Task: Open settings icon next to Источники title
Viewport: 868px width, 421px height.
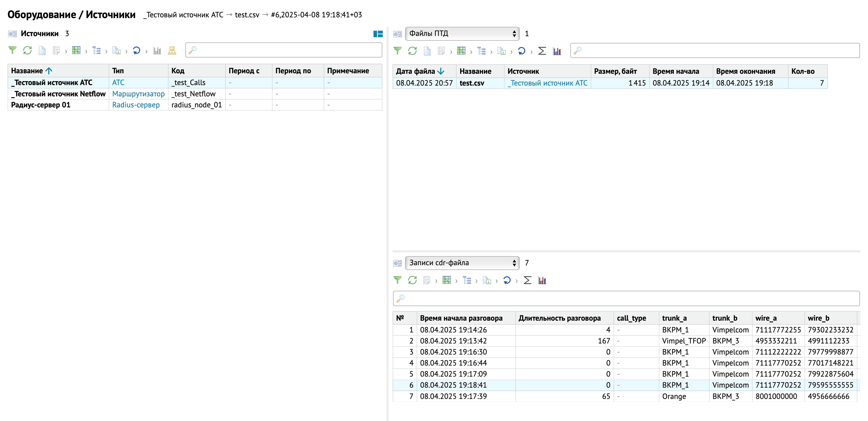Action: coord(12,34)
